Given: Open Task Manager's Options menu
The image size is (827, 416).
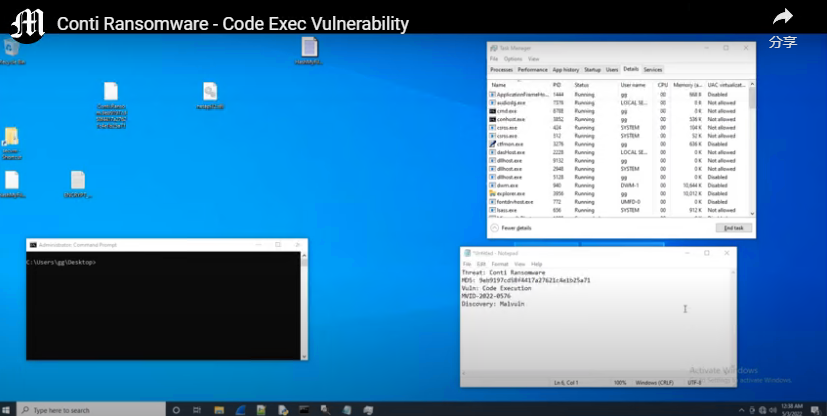Looking at the screenshot, I should click(513, 59).
